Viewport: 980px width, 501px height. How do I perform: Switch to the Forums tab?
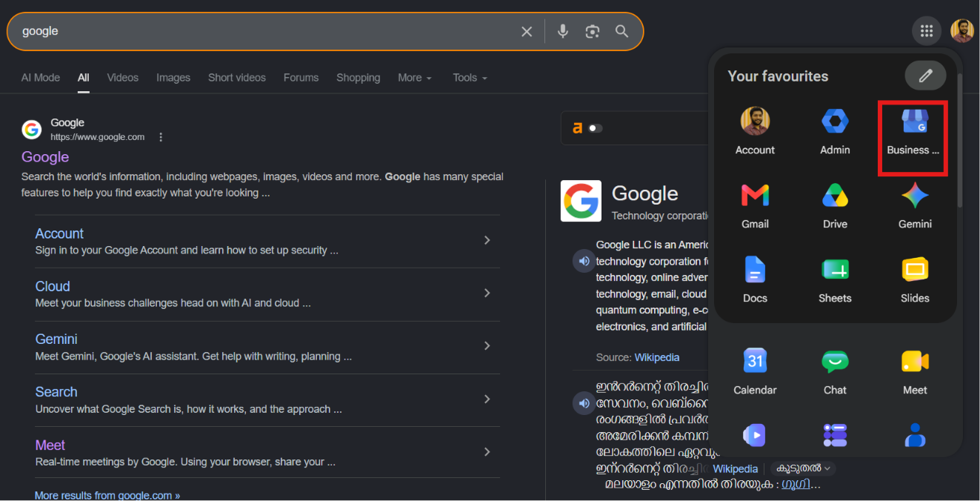point(301,78)
